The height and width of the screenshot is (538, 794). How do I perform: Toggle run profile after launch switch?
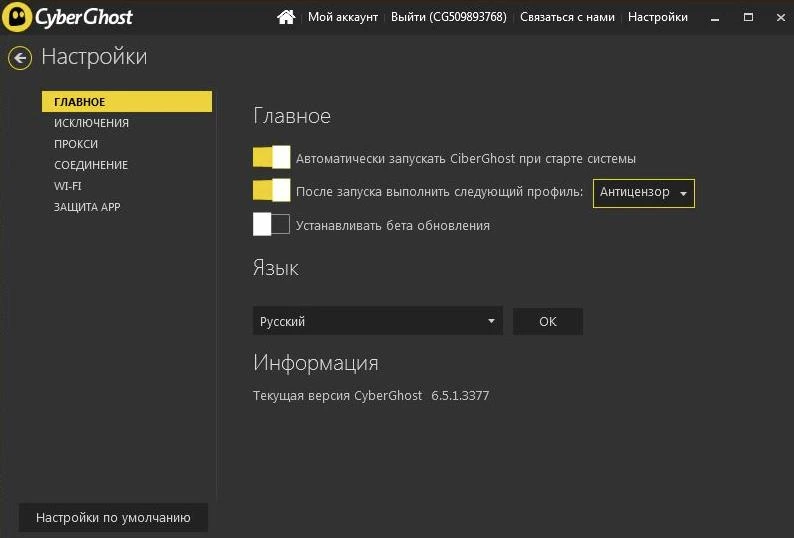coord(271,190)
